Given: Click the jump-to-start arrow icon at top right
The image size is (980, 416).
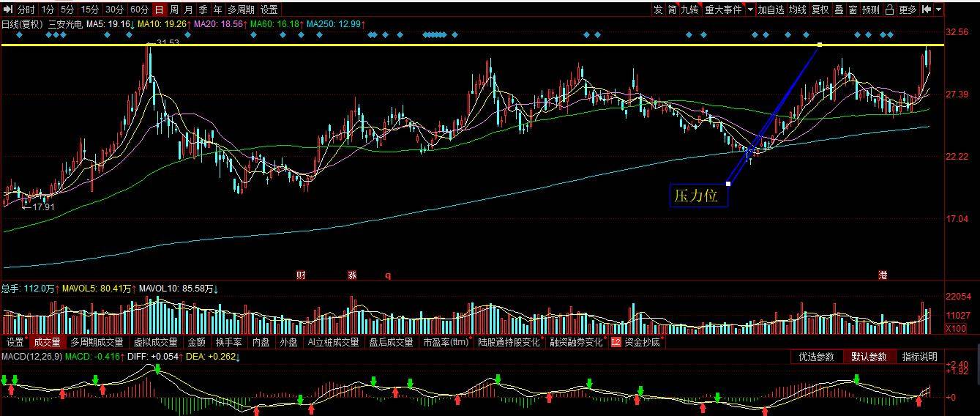Looking at the screenshot, I should click(x=927, y=10).
